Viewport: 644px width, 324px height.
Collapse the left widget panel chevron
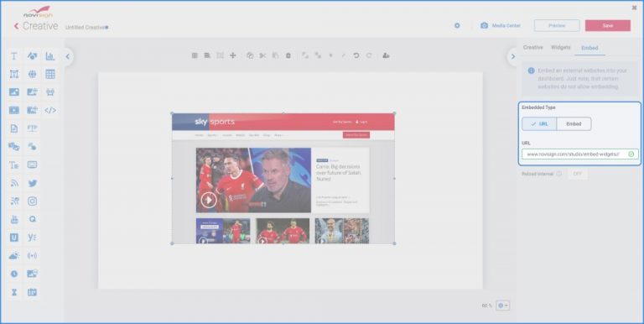pos(68,57)
